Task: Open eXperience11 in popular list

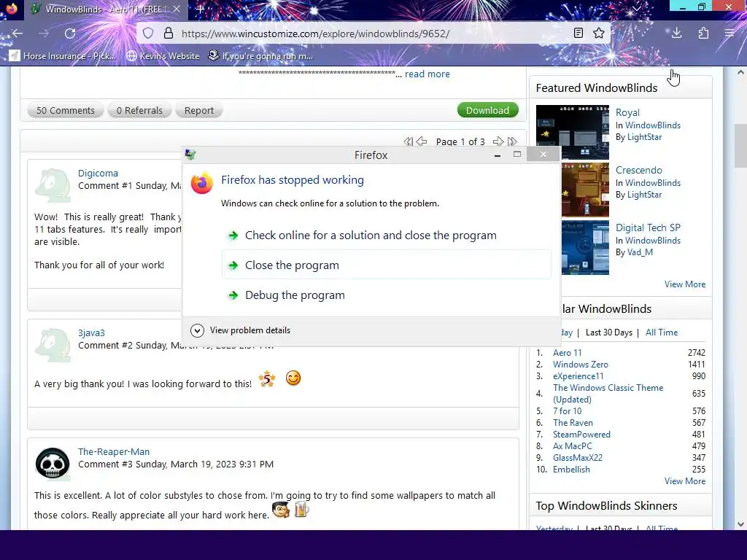Action: [x=578, y=376]
